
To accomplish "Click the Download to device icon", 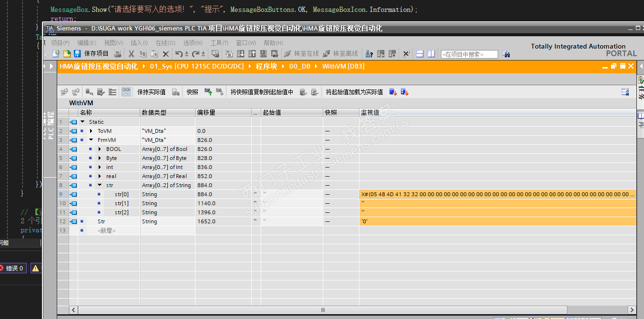I will tap(240, 54).
